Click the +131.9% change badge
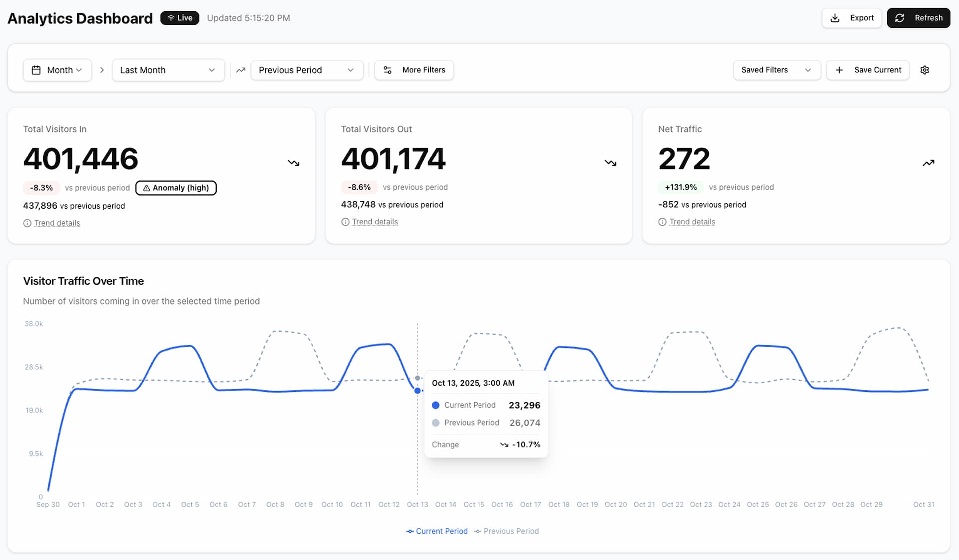This screenshot has height=560, width=959. 681,187
